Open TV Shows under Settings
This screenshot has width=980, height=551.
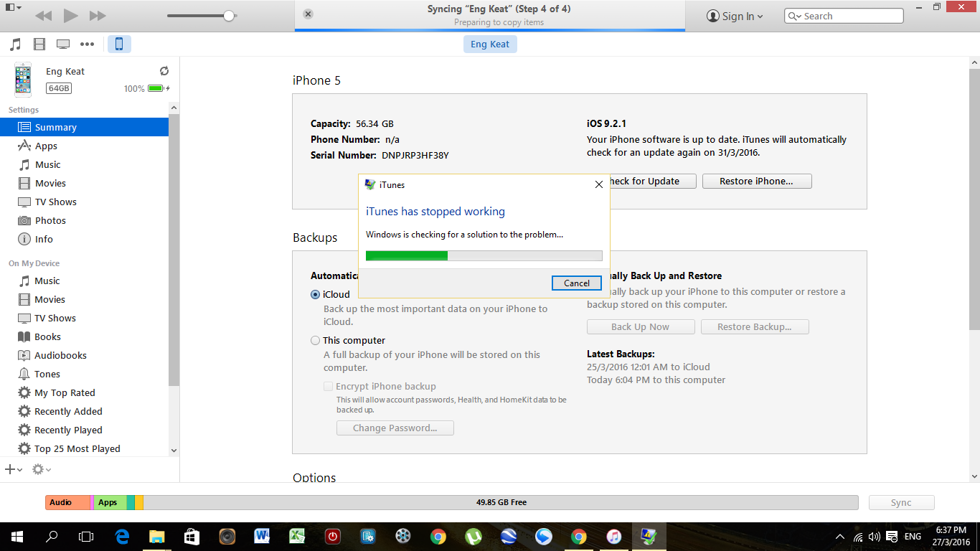[x=85, y=202]
